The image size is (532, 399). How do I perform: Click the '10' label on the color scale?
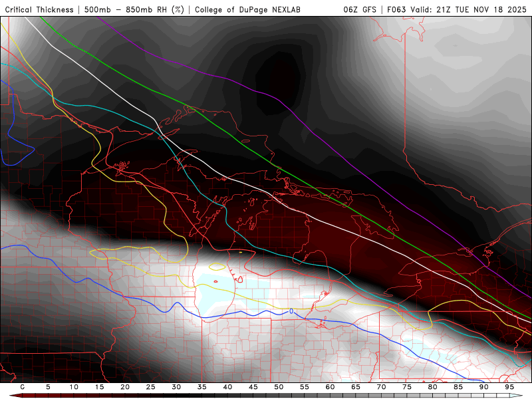74,387
